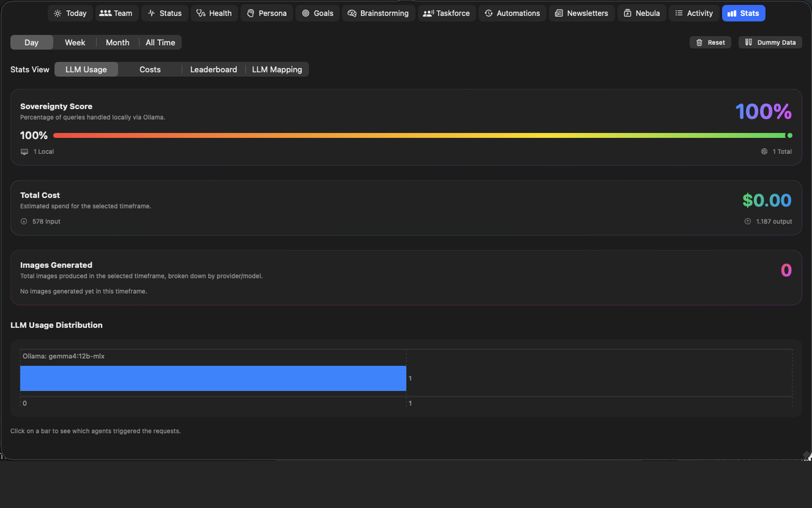The height and width of the screenshot is (508, 812).
Task: Go to the Activity tab
Action: (694, 13)
